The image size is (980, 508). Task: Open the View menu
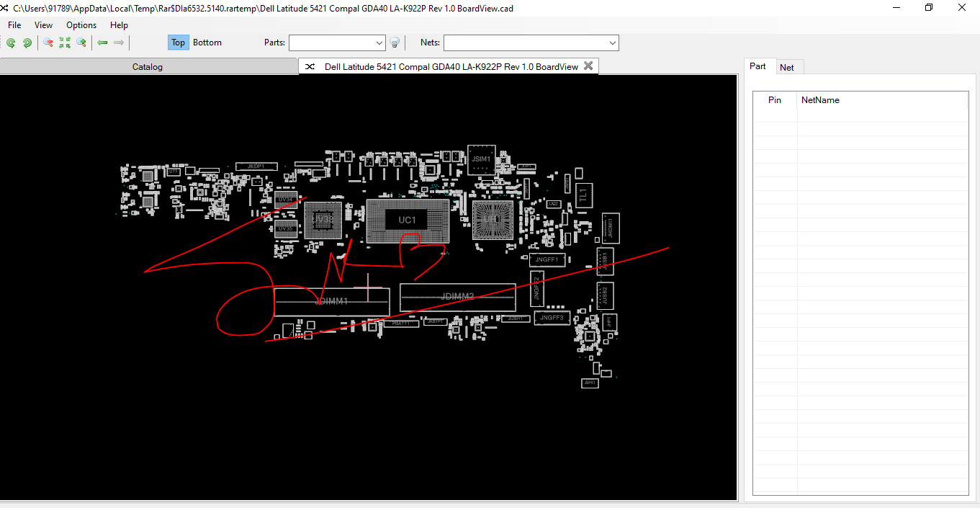click(x=43, y=25)
